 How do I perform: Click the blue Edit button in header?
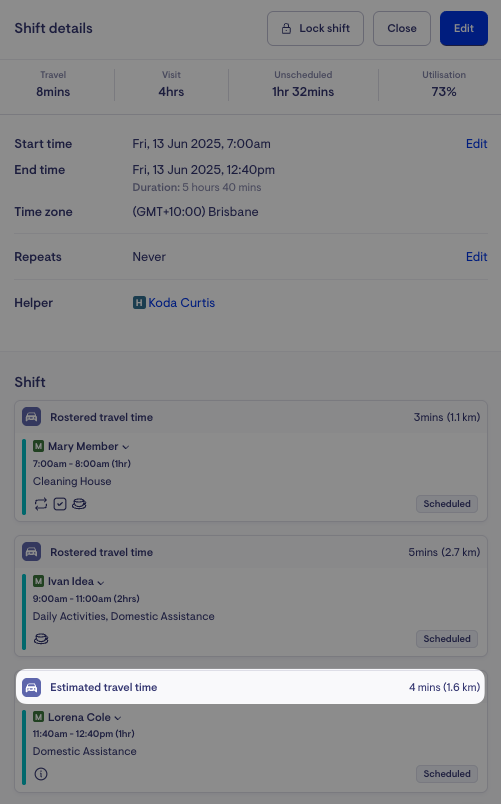464,28
